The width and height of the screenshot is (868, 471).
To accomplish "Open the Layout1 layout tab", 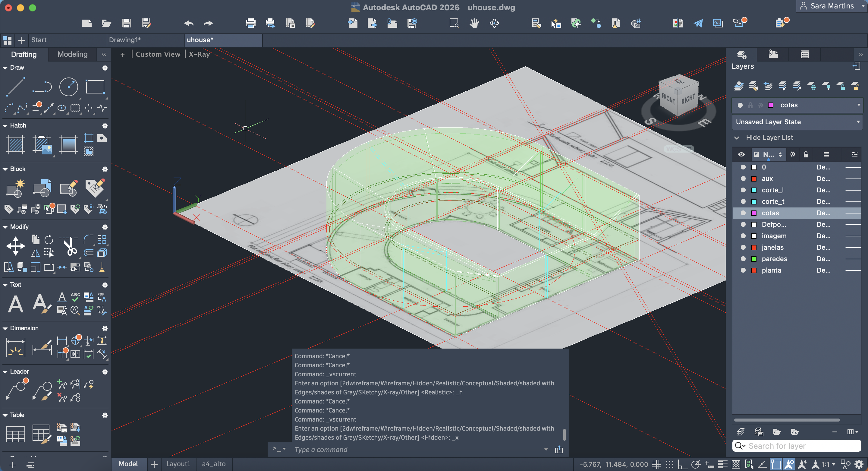I will (178, 464).
